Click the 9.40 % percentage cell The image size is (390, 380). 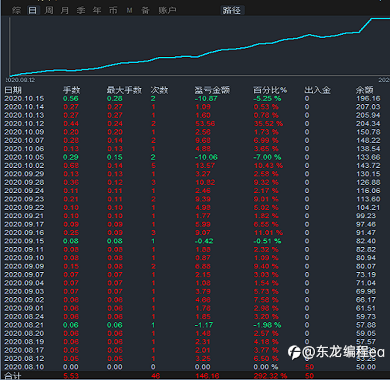[266, 266]
